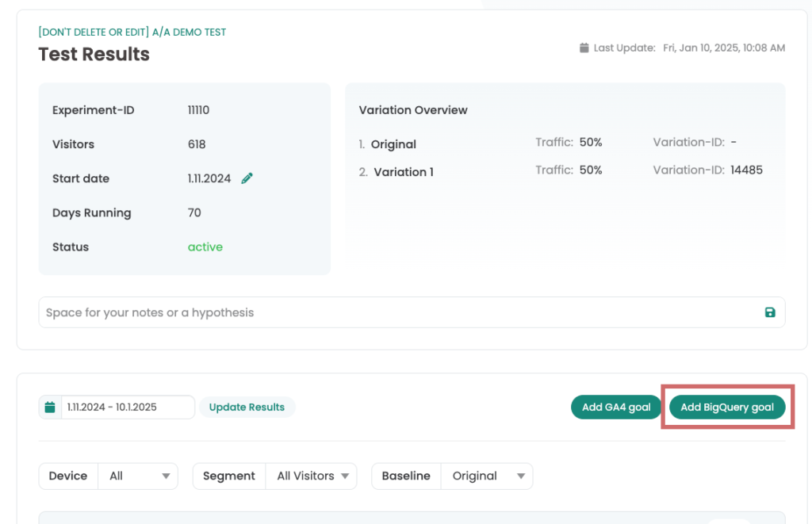This screenshot has height=524, width=812.
Task: Open the Segment dropdown showing All Visitors
Action: point(311,476)
